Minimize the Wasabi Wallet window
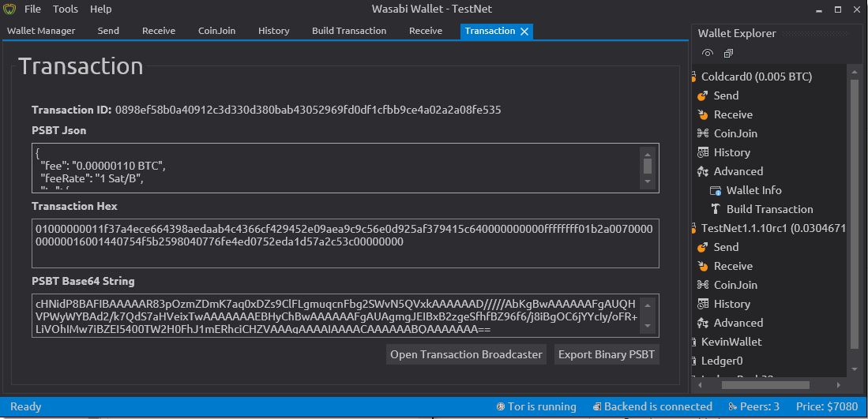The image size is (868, 419). click(820, 9)
